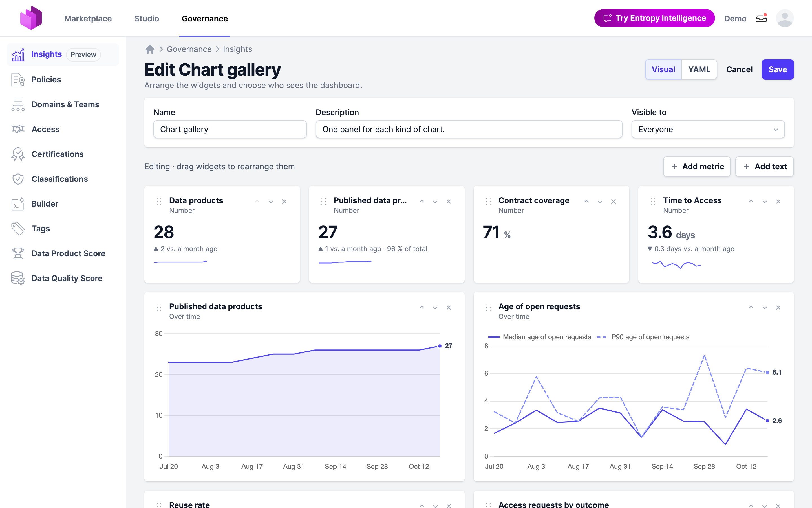Open Certifications in the sidebar
Viewport: 812px width, 508px height.
(63, 154)
